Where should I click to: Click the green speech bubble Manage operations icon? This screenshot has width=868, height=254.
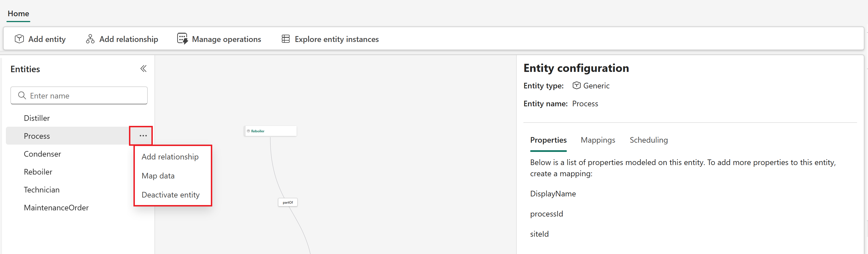182,39
